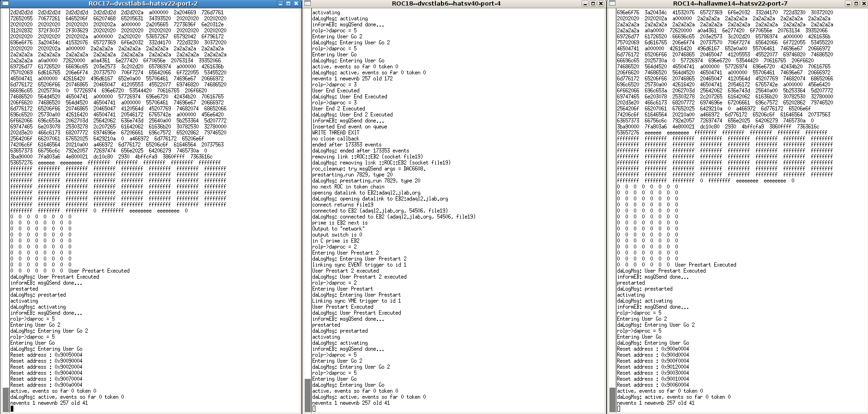Click 'Reset address : 0x900f0004' in ROC14

coord(653,361)
